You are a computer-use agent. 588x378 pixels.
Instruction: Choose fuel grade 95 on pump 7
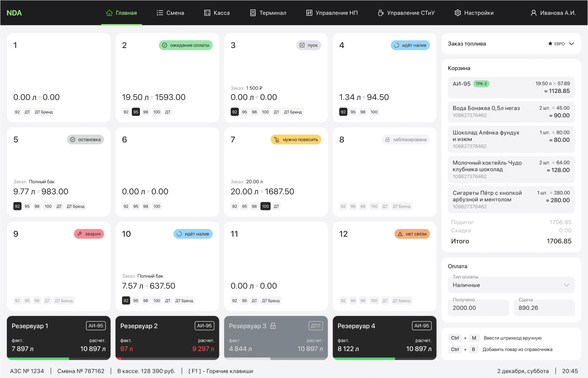[x=244, y=206]
